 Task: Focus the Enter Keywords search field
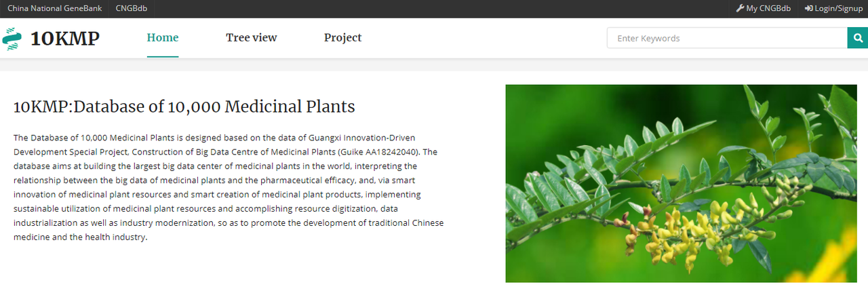[x=727, y=38]
